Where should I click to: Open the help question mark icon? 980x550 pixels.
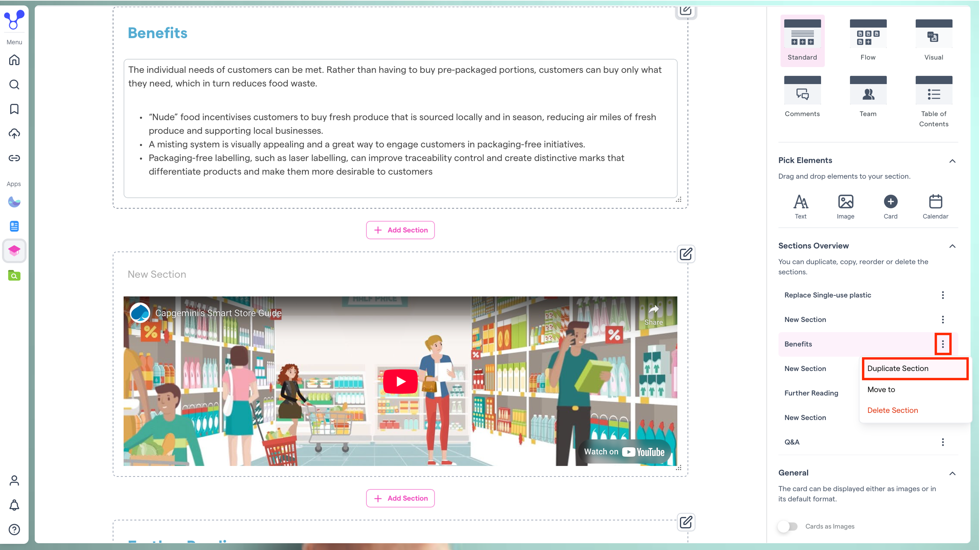coord(14,530)
